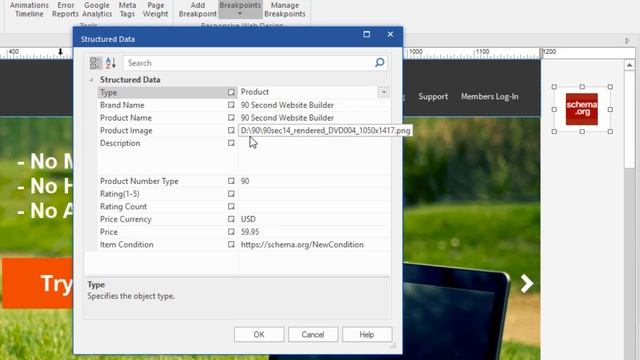Viewport: 640px width, 360px height.
Task: Open Help for Structured Data
Action: 367,334
